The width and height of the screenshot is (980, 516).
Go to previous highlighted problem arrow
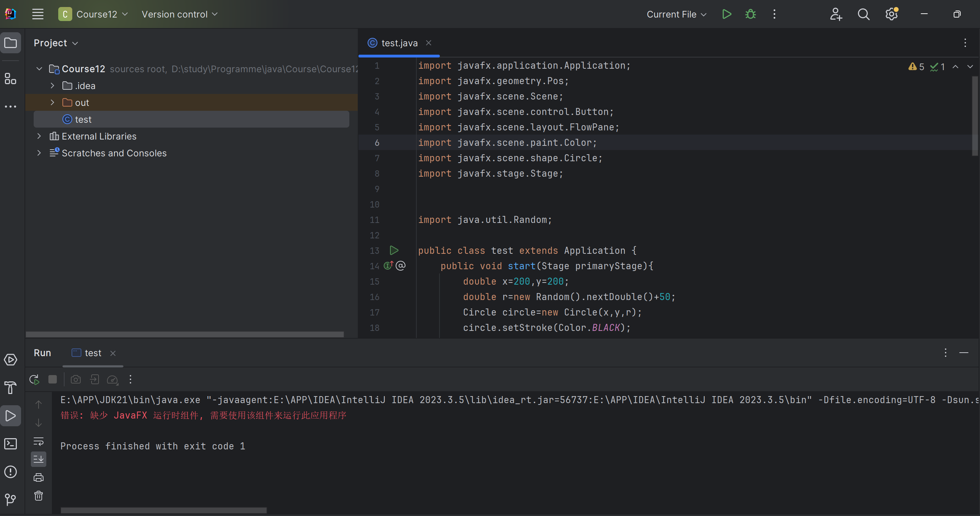pyautogui.click(x=955, y=67)
